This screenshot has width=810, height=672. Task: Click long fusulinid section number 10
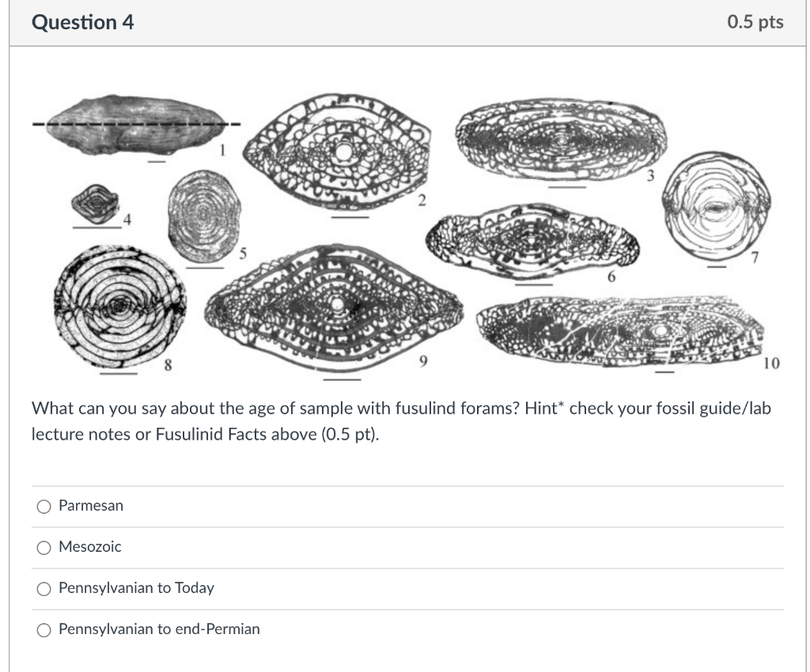pos(620,331)
